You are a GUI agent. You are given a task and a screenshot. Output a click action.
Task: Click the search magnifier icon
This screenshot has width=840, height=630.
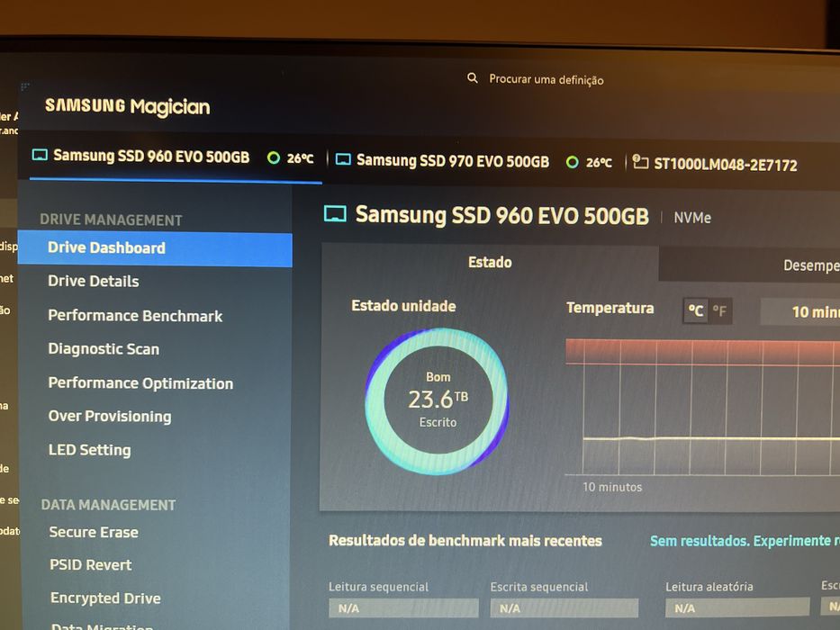point(472,78)
